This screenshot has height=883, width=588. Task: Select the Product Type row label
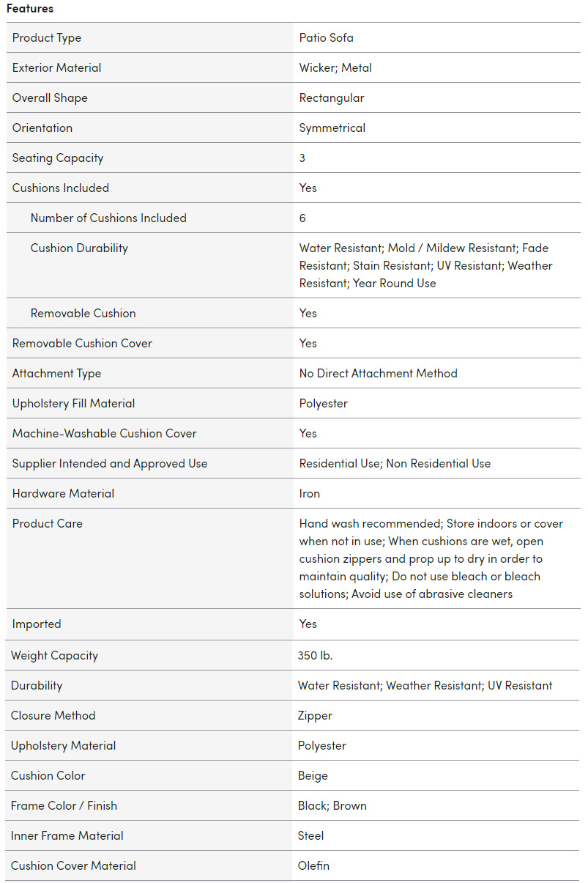[x=47, y=38]
